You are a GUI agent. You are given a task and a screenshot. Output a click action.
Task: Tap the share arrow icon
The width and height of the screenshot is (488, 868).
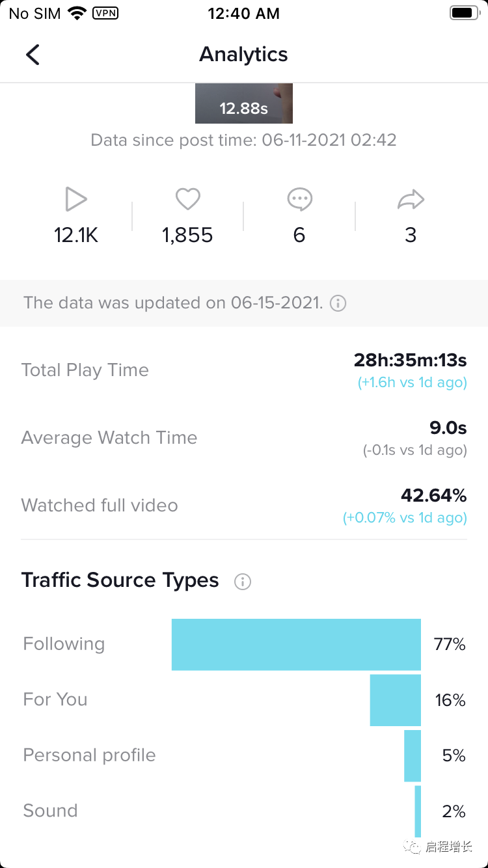click(x=411, y=200)
